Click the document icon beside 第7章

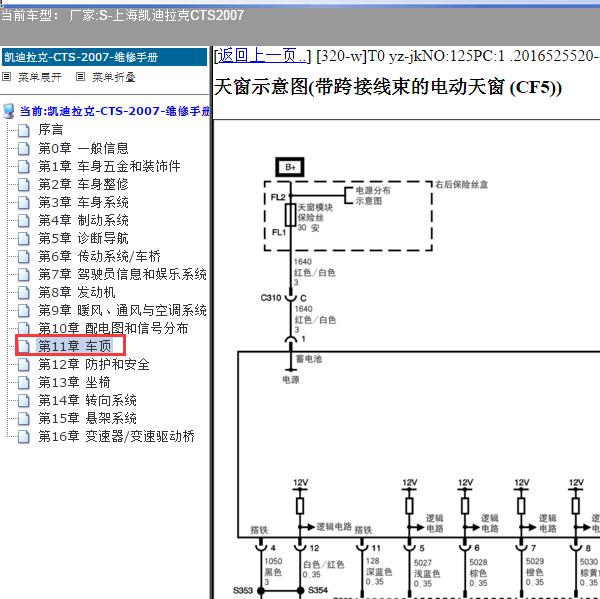[24, 275]
